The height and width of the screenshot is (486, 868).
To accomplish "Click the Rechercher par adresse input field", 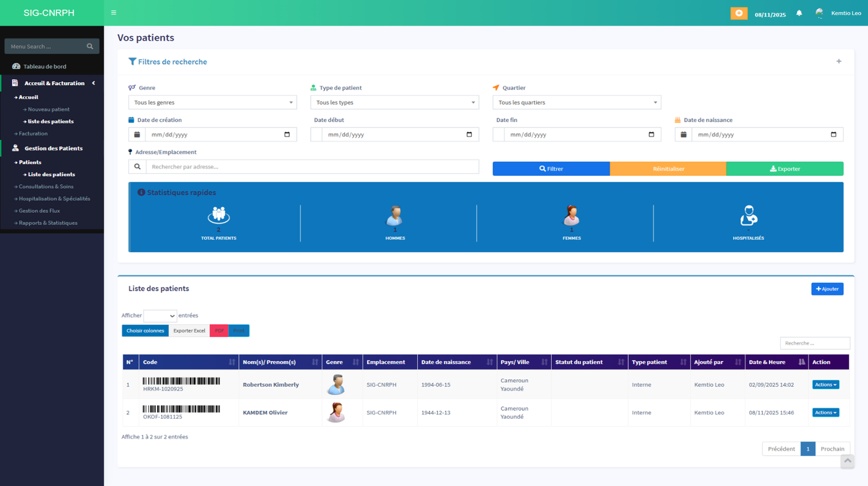I will pyautogui.click(x=312, y=167).
